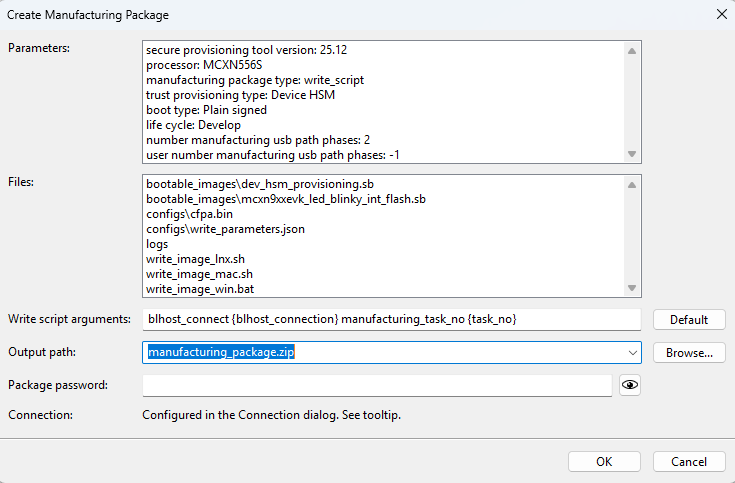Toggle package password visibility eye icon
This screenshot has width=735, height=483.
(630, 385)
